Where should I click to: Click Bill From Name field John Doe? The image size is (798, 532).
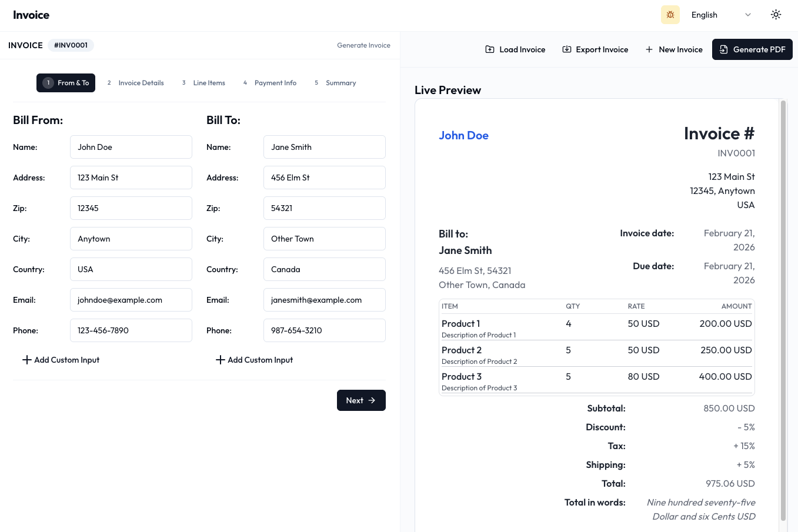131,147
